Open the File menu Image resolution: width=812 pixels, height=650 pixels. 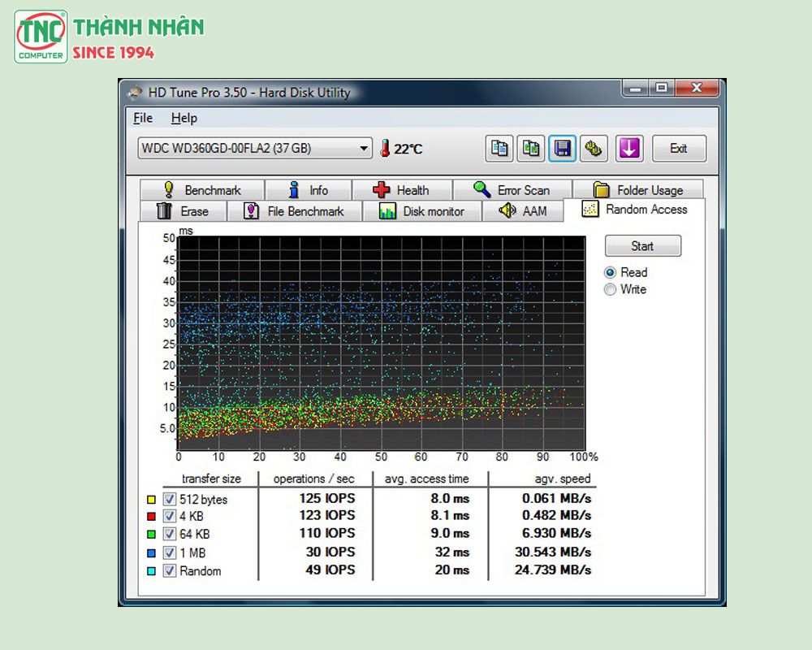(143, 118)
